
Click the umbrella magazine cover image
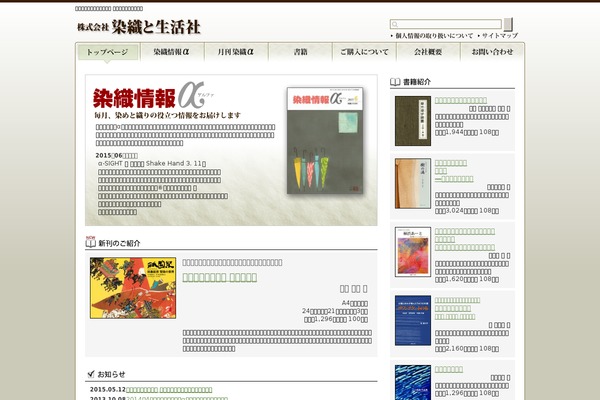pos(325,140)
